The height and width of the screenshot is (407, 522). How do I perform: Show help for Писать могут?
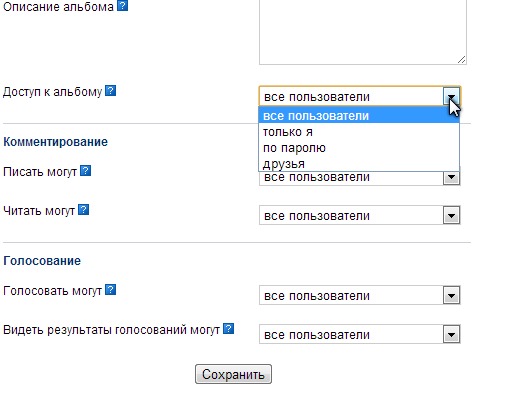[x=86, y=171]
